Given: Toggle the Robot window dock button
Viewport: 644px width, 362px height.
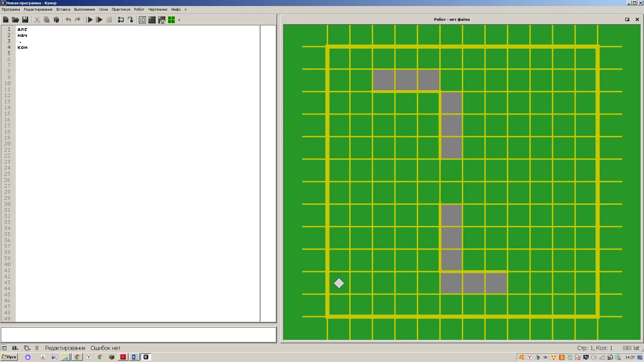Looking at the screenshot, I should click(627, 19).
